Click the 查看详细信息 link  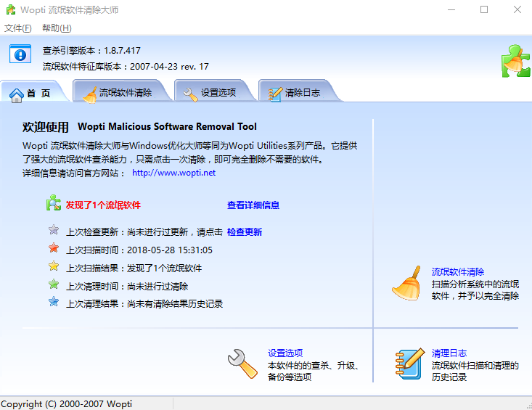[253, 205]
